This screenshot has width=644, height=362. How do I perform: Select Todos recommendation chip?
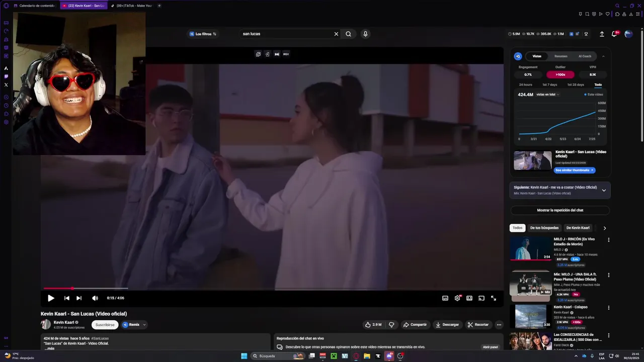point(517,228)
